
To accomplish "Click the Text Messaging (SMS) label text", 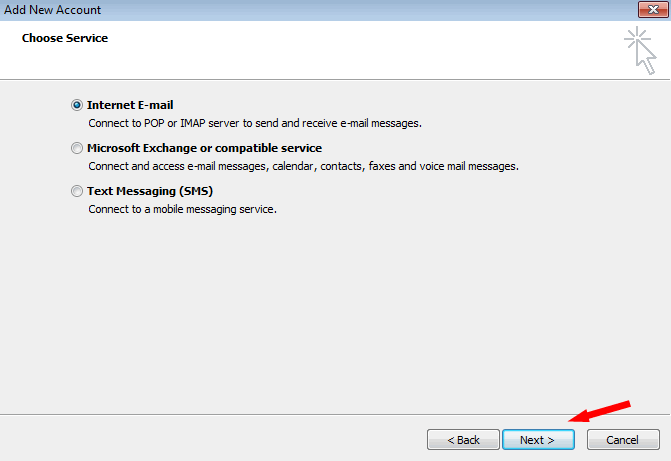I will (x=150, y=191).
